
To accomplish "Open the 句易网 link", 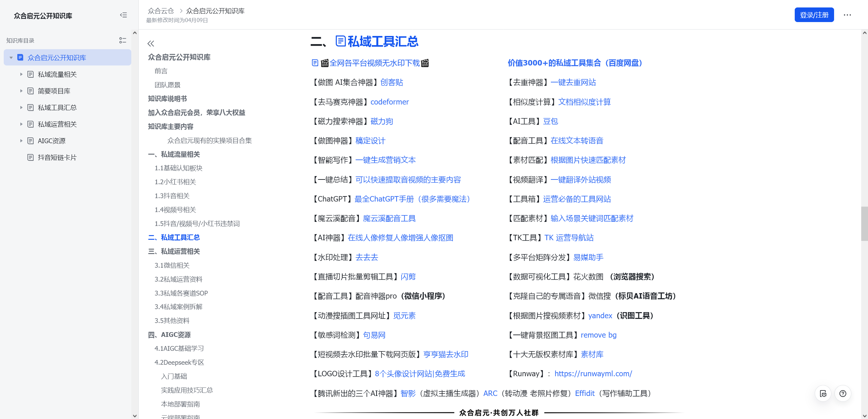I will coord(374,335).
